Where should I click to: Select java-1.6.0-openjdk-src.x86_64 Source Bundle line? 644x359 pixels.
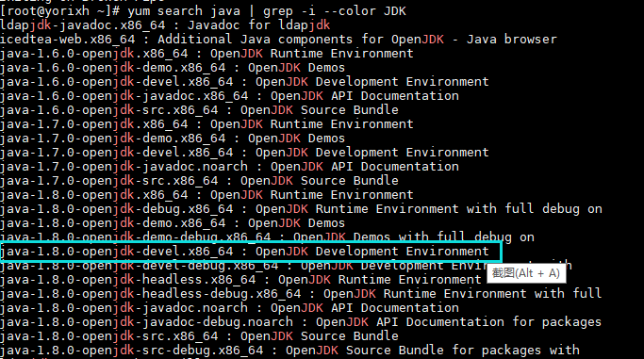click(x=199, y=110)
